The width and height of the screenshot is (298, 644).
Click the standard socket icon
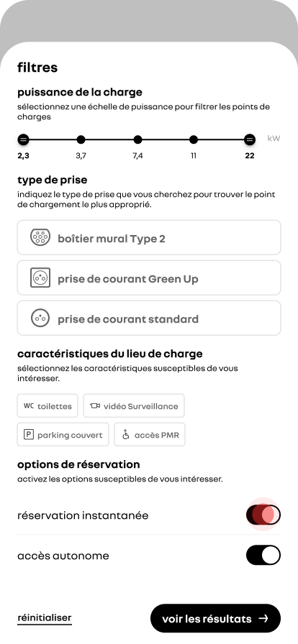pos(40,318)
